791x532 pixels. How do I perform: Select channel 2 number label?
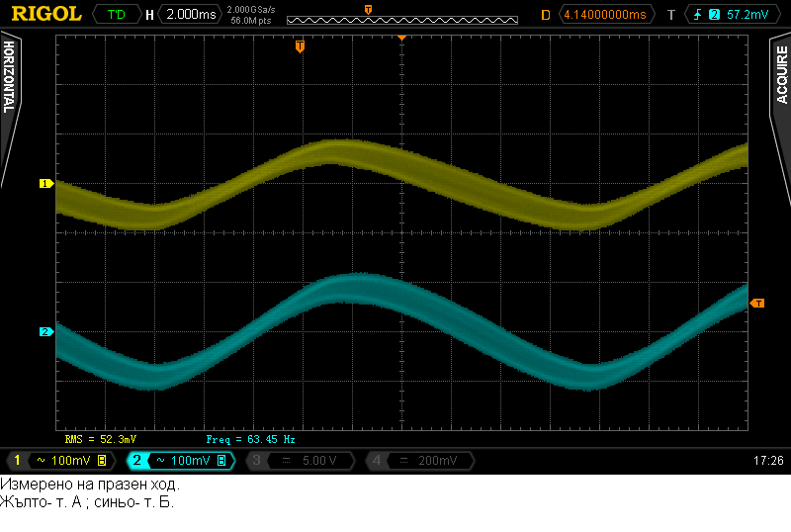pos(136,461)
